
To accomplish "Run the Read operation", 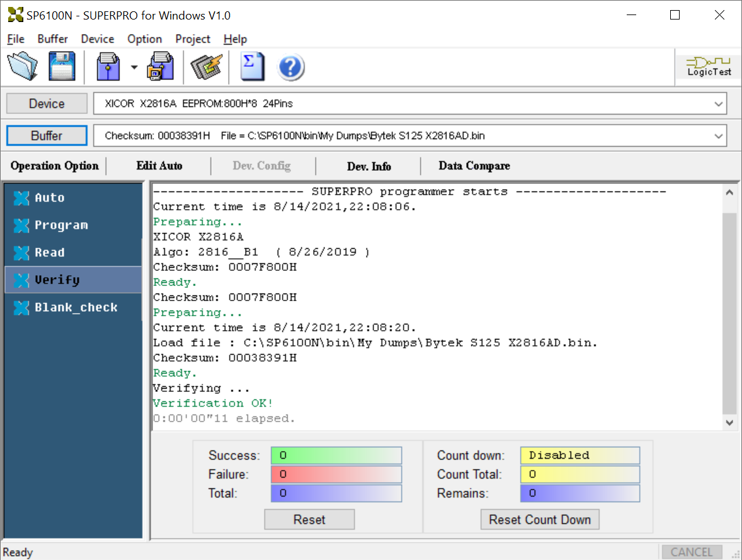I will (73, 253).
